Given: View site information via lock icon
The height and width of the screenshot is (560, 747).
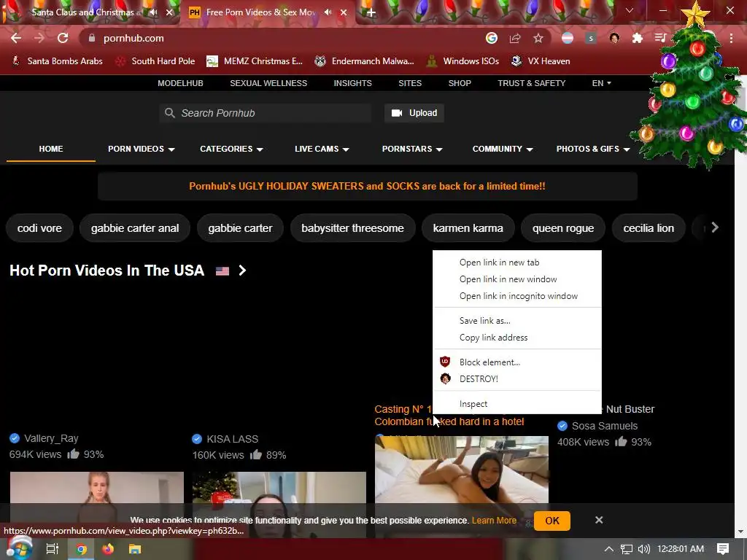Looking at the screenshot, I should coord(92,38).
